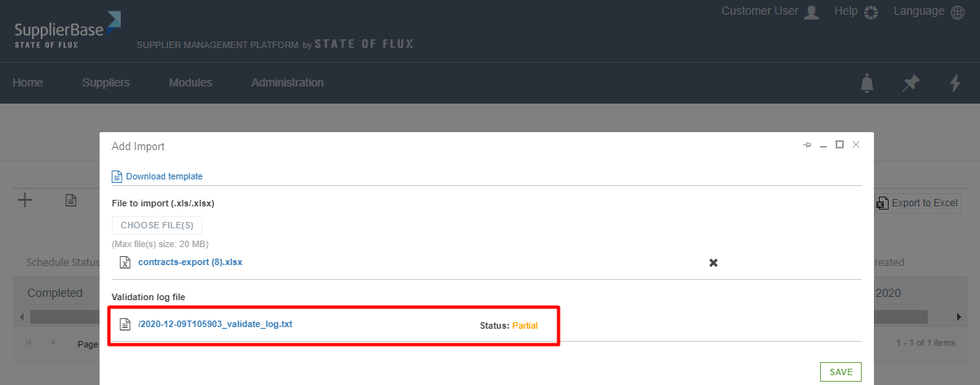Click the SAVE button

[x=840, y=372]
